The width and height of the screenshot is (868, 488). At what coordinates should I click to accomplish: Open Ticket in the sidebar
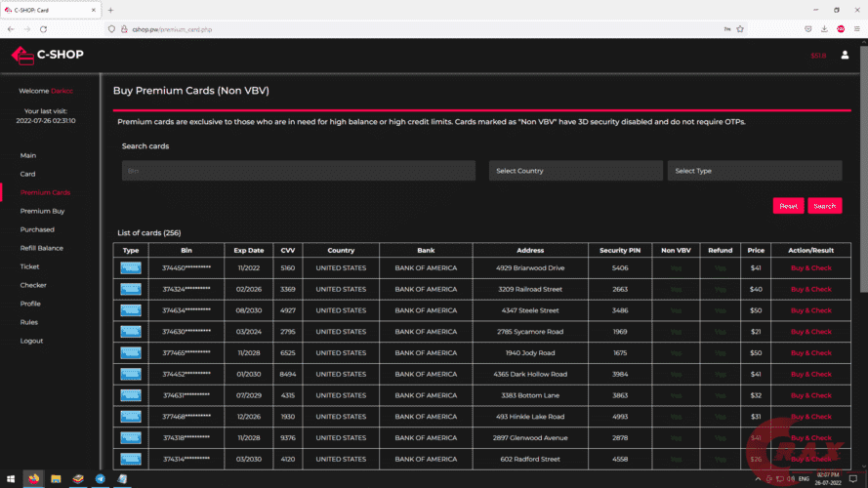29,266
